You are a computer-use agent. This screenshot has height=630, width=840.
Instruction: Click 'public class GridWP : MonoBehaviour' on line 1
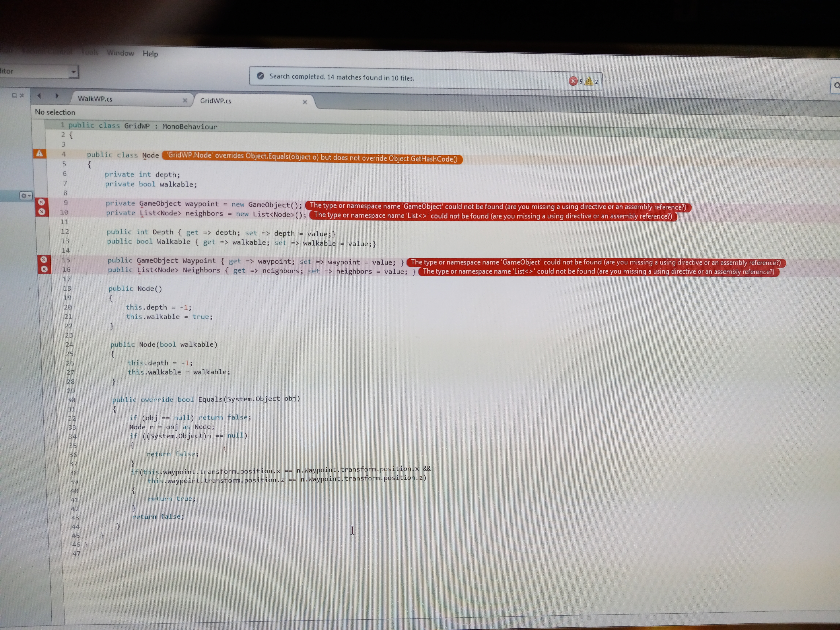click(x=143, y=126)
